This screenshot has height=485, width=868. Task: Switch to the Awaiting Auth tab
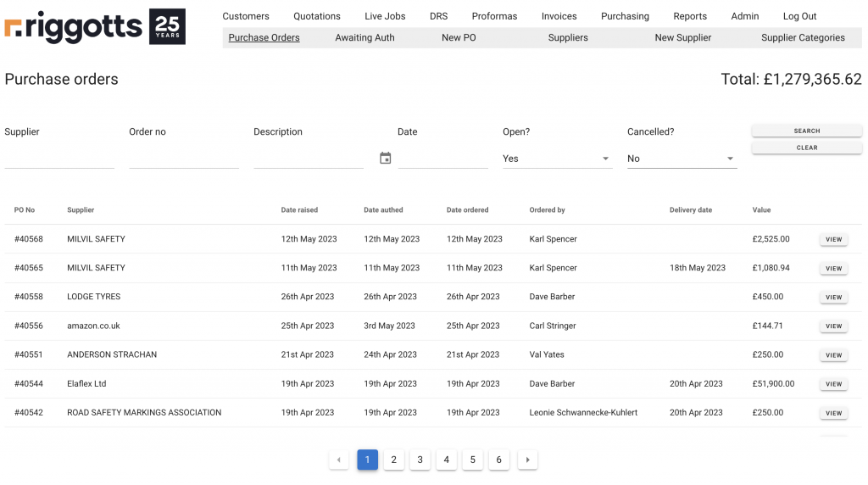click(x=364, y=38)
